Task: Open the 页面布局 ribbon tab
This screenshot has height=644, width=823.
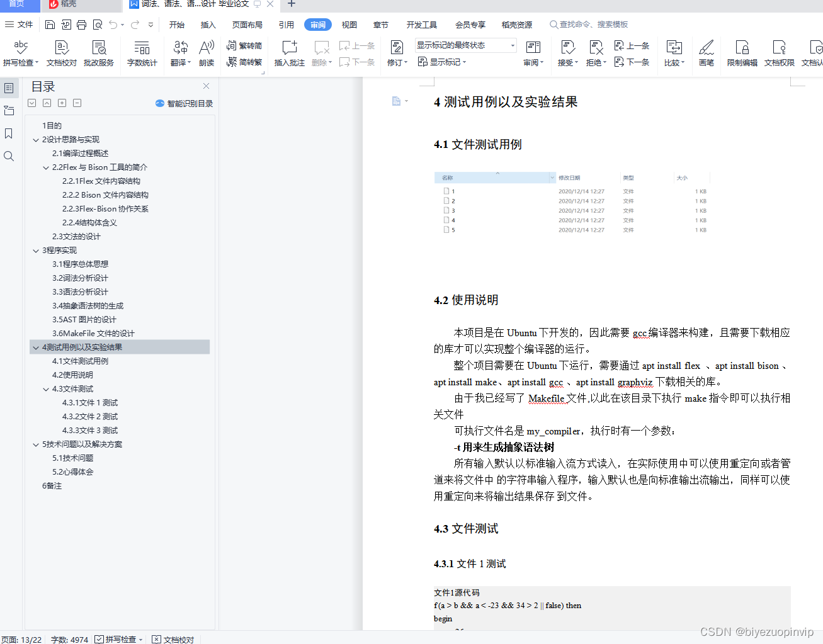Action: [247, 25]
